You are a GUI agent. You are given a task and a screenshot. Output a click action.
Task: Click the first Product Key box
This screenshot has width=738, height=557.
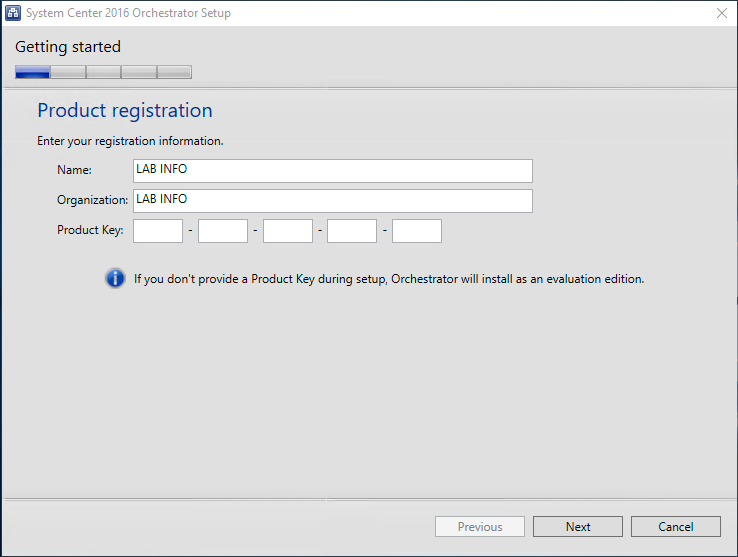tap(158, 231)
